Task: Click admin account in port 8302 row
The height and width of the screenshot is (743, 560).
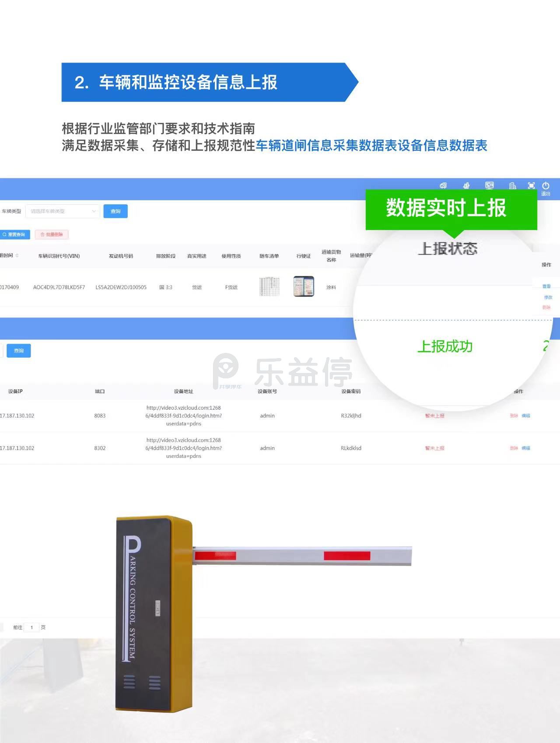Action: point(267,448)
